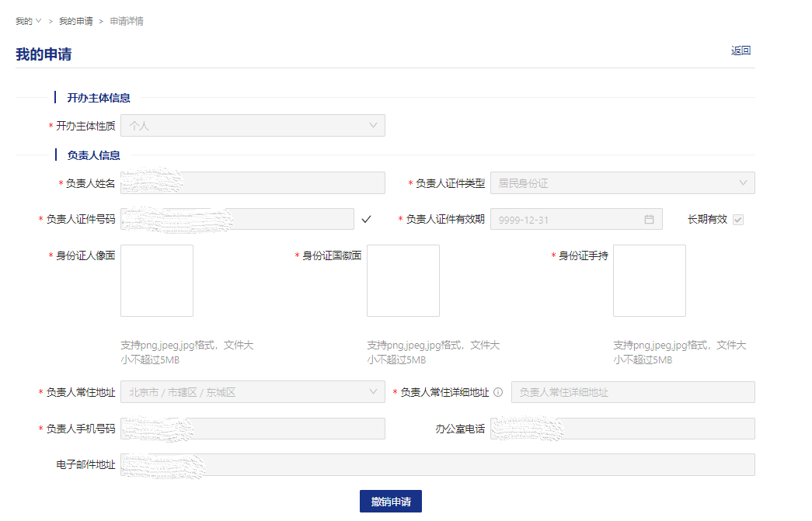The width and height of the screenshot is (812, 521).
Task: Expand the 负责人证件类型 dropdown
Action: pos(622,183)
